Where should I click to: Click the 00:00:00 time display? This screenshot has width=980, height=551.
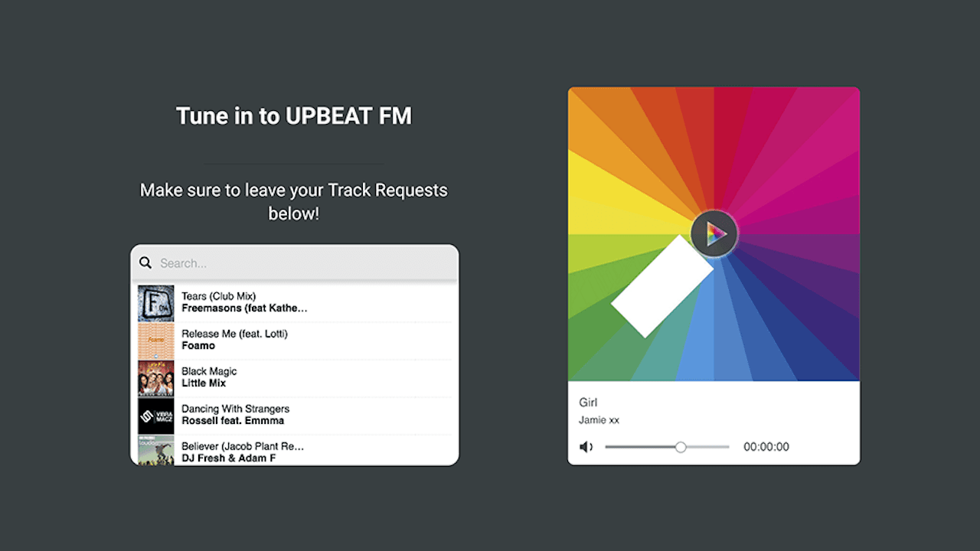click(766, 446)
